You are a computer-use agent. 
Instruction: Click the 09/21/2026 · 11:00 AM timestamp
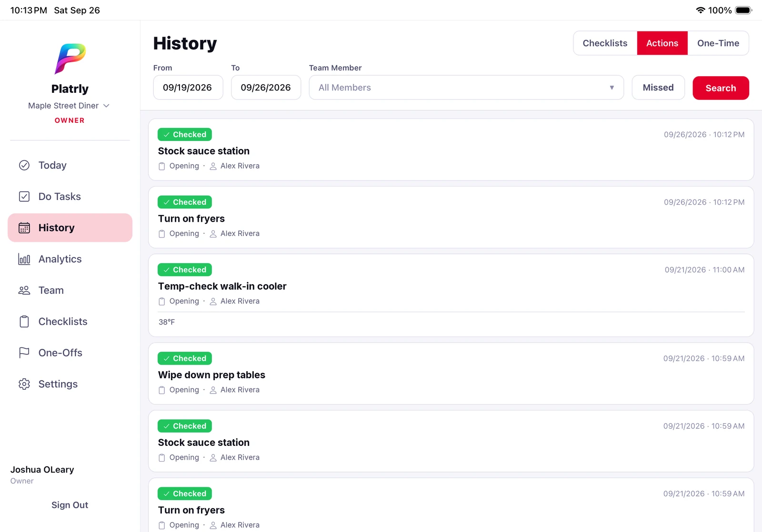click(x=704, y=270)
